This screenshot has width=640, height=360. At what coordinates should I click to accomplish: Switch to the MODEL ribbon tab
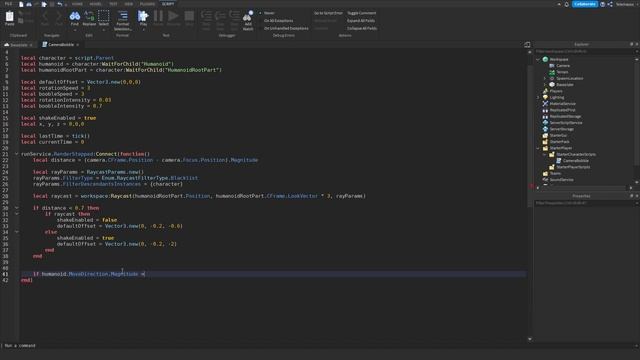pos(95,4)
